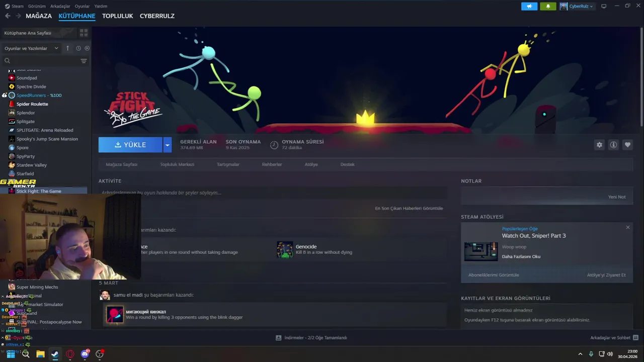The image size is (644, 362).
Task: Open the library filter options icon
Action: [84, 61]
